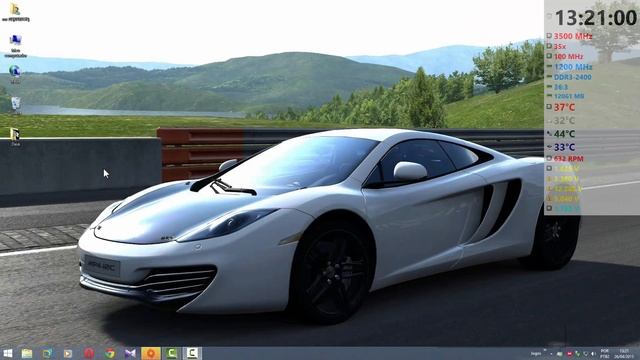The height and width of the screenshot is (360, 640).
Task: Open the green Camtasia taskbar icon
Action: [x=171, y=353]
